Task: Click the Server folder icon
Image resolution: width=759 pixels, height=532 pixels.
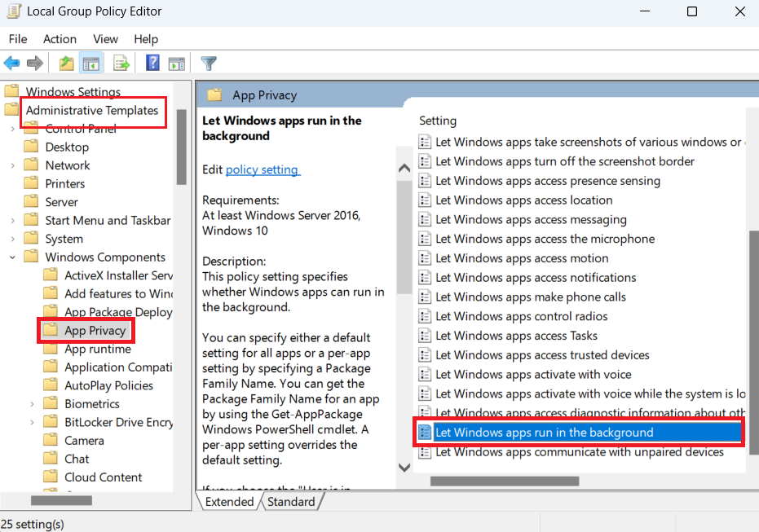Action: coord(31,202)
